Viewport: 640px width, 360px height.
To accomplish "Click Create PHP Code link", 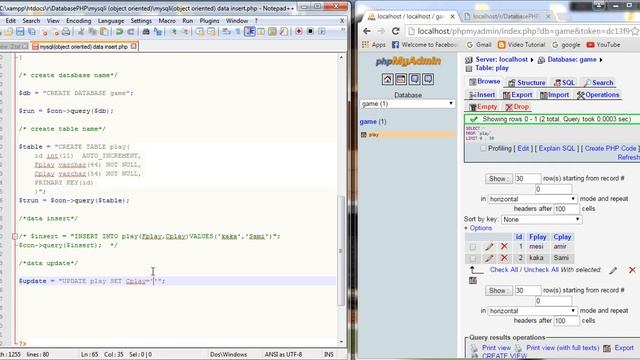I will [x=610, y=148].
